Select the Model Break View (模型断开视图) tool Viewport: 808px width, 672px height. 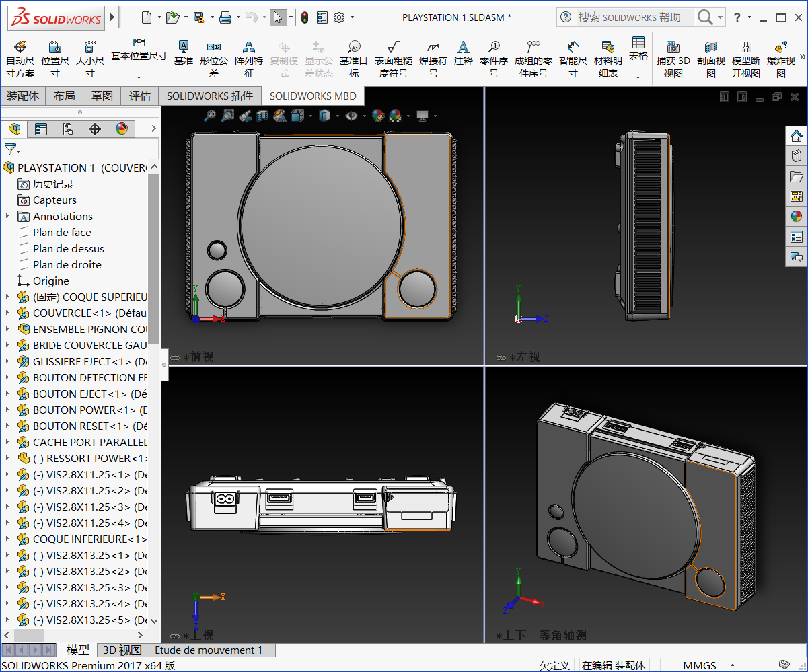(746, 59)
